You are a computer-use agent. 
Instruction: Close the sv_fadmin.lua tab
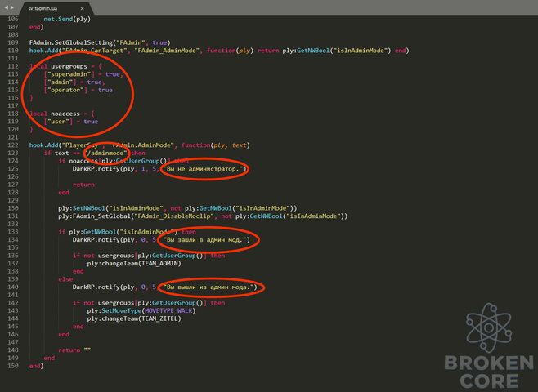click(x=82, y=8)
